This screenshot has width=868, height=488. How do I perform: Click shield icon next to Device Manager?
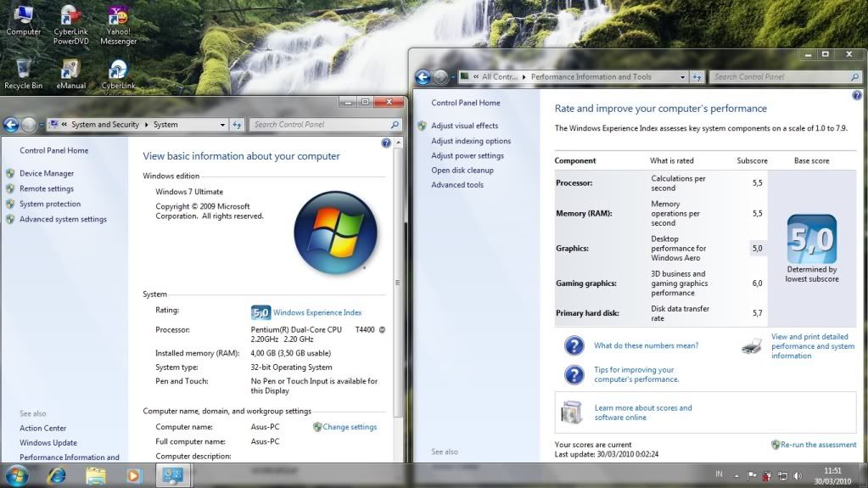pos(10,173)
